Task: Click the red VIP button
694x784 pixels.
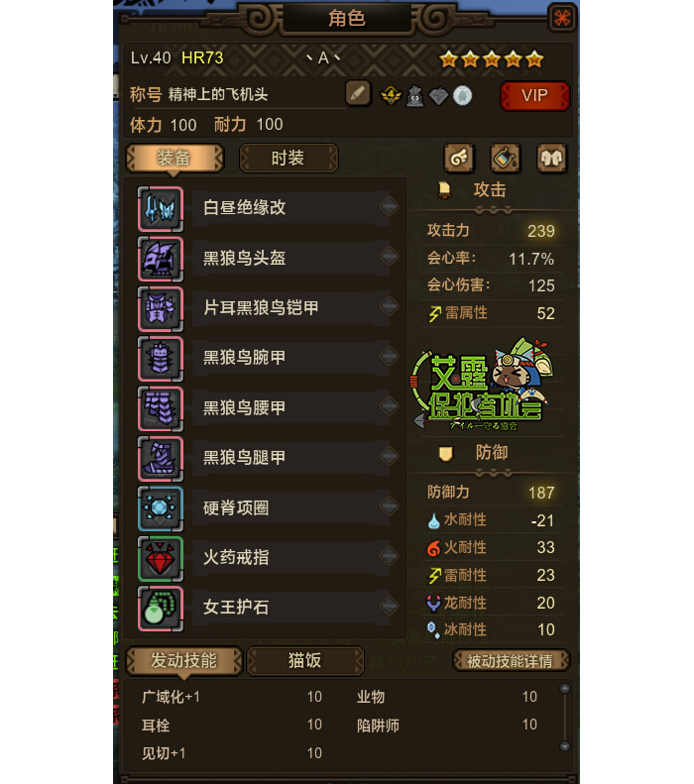Action: [x=534, y=95]
